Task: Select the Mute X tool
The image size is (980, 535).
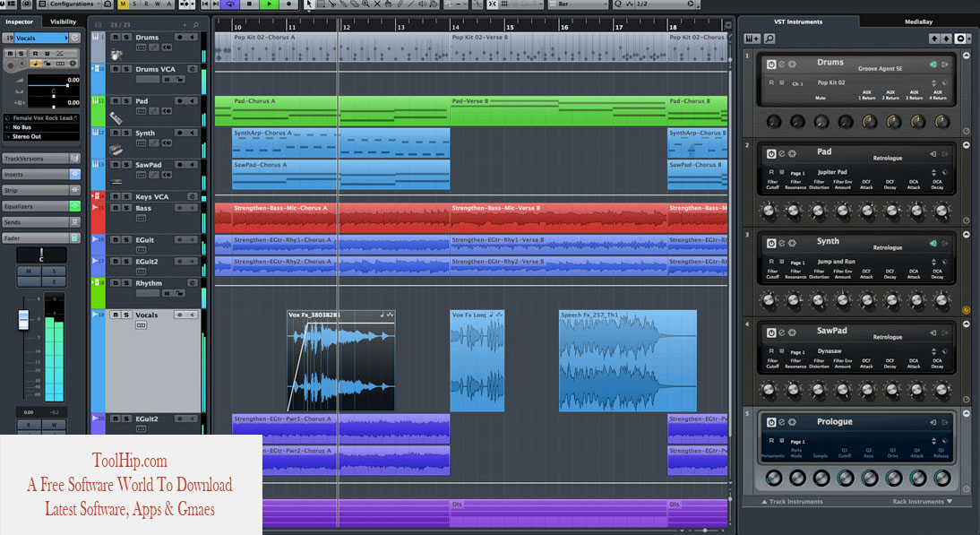Action: (377, 4)
